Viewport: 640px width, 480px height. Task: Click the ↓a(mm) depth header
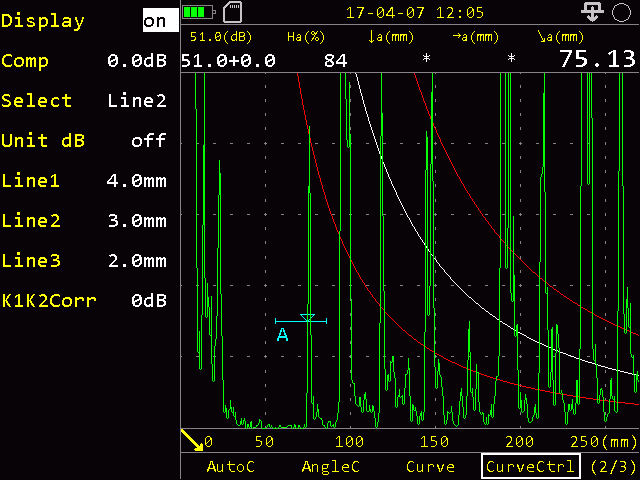[x=391, y=37]
